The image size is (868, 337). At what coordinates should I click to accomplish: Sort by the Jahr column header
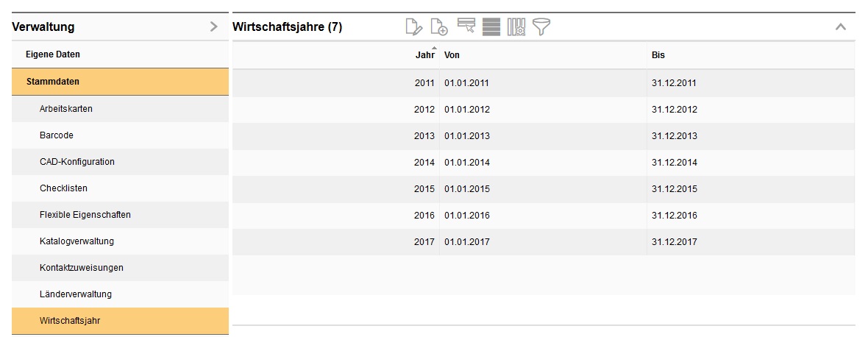424,55
